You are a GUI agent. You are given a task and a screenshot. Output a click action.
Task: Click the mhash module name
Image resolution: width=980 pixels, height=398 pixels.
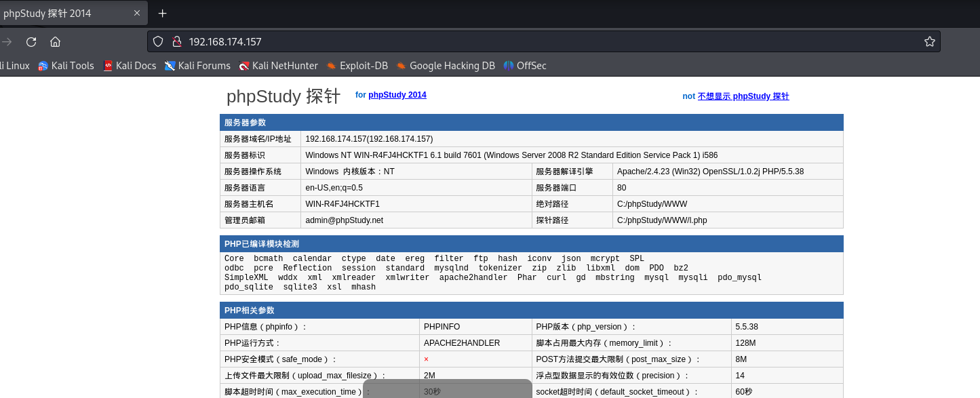[364, 287]
